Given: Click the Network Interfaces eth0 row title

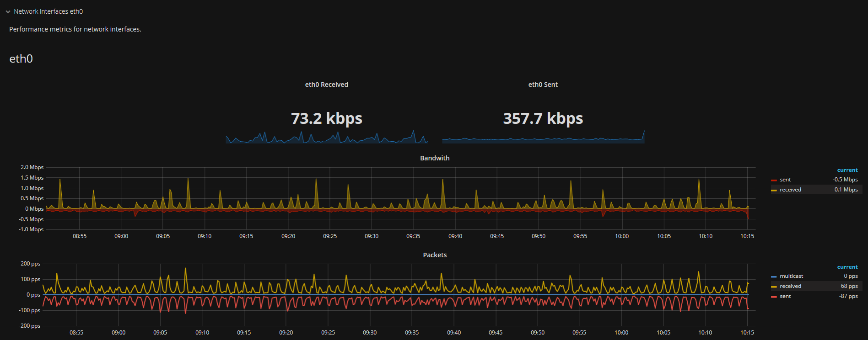Looking at the screenshot, I should pyautogui.click(x=49, y=11).
